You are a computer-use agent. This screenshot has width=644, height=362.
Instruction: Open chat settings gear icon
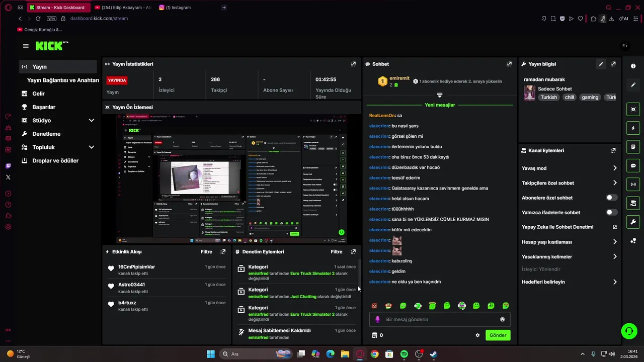coord(477,335)
